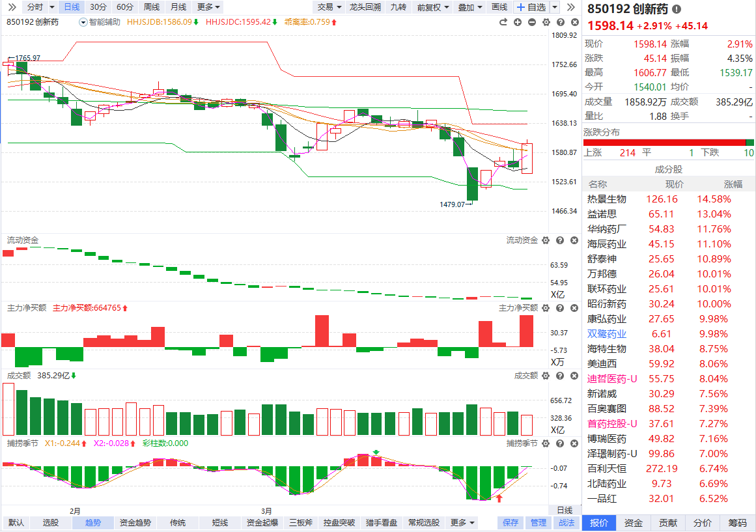Close the 主力净买额 indicator panel
The width and height of the screenshot is (756, 532).
[x=574, y=308]
